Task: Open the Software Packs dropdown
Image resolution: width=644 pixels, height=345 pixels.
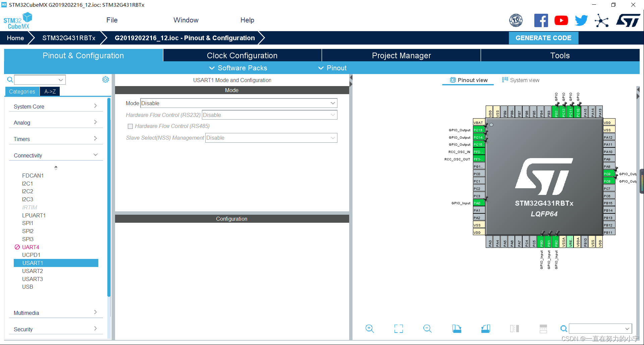Action: (238, 68)
